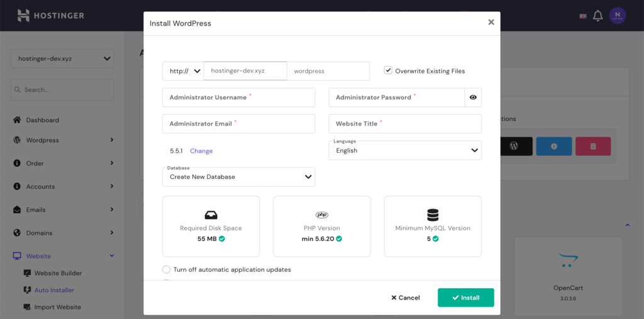The width and height of the screenshot is (644, 319).
Task: Select the language flag icon
Action: (583, 16)
